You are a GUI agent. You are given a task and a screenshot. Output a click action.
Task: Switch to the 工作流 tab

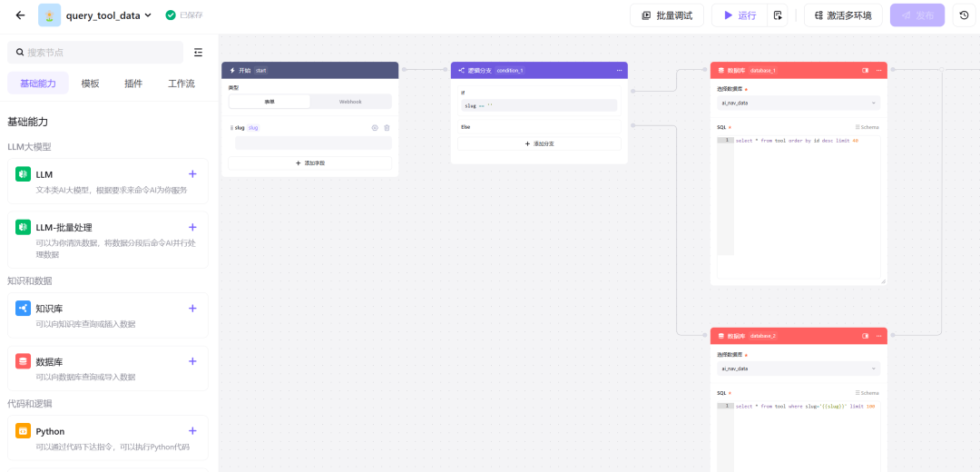[181, 84]
